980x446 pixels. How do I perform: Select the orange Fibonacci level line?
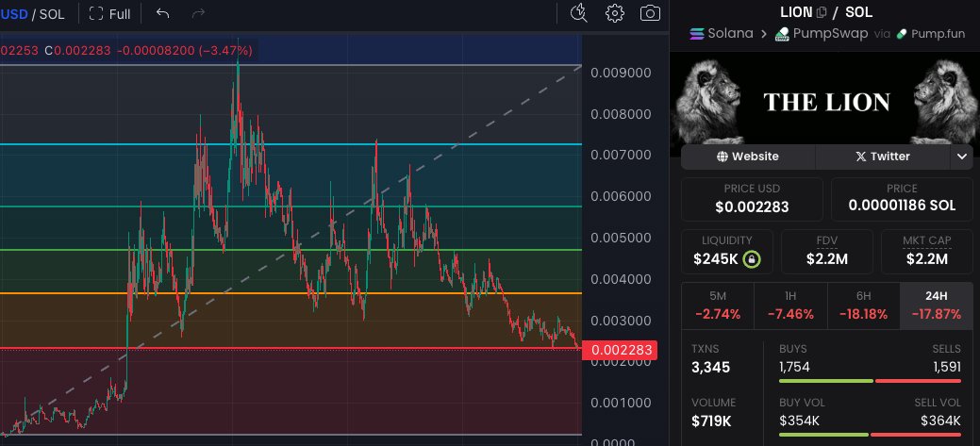pos(291,293)
